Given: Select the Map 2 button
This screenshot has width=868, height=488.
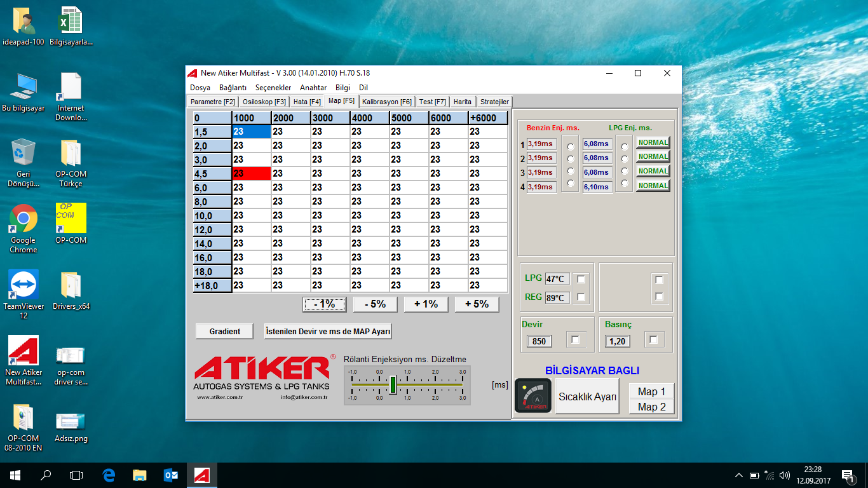Looking at the screenshot, I should [652, 407].
